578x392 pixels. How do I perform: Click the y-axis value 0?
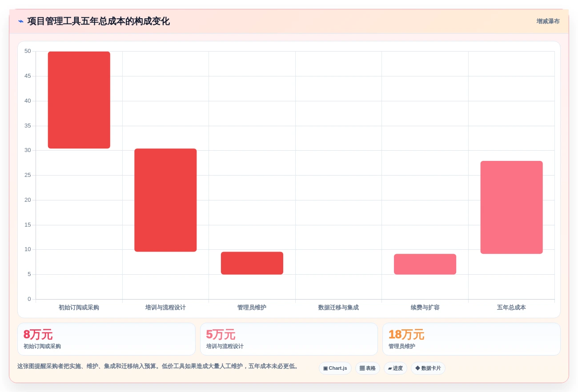point(29,299)
